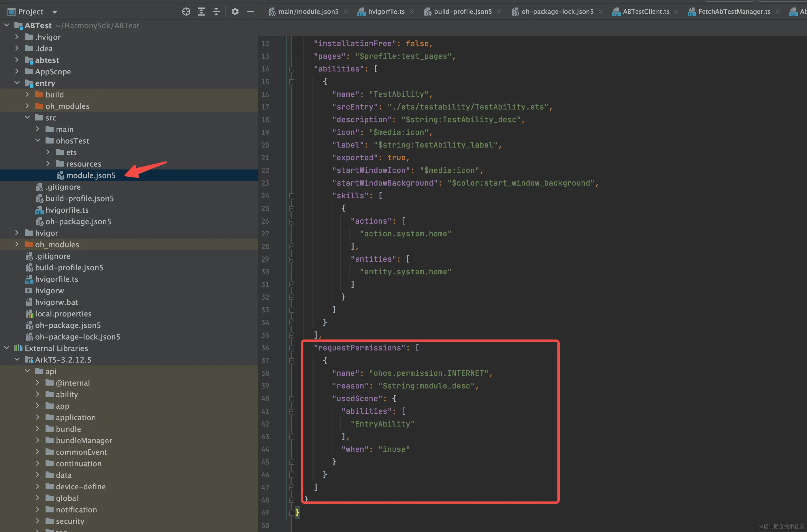Close the main/module.json5 tab
This screenshot has height=532, width=807.
346,12
